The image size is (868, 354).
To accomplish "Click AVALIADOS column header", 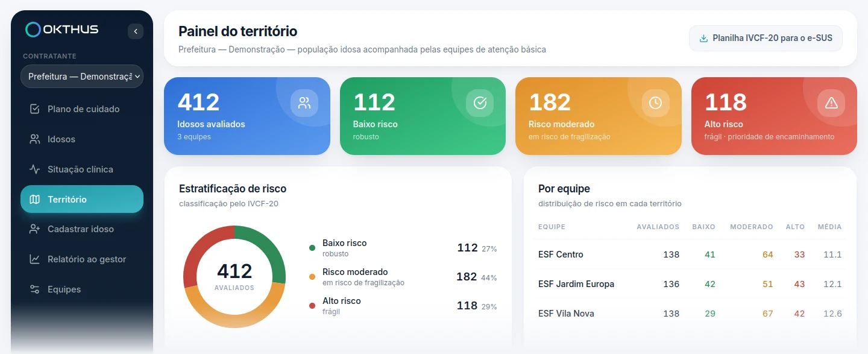I will pos(658,227).
